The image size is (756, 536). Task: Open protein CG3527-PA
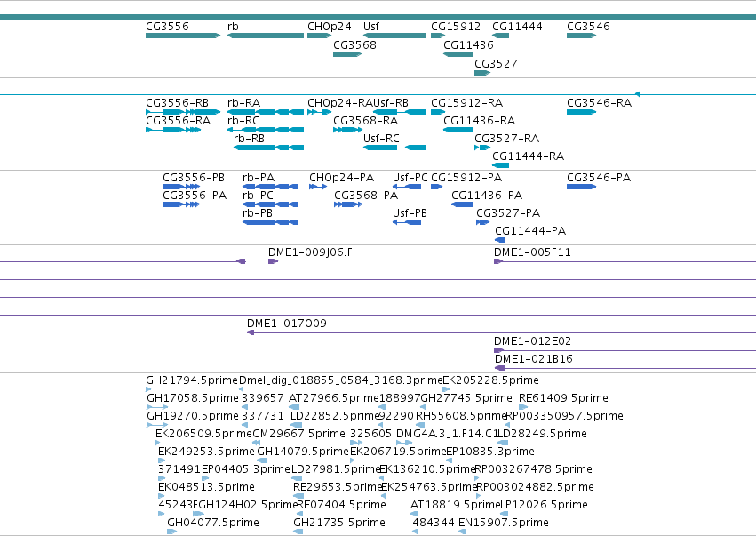pos(483,223)
